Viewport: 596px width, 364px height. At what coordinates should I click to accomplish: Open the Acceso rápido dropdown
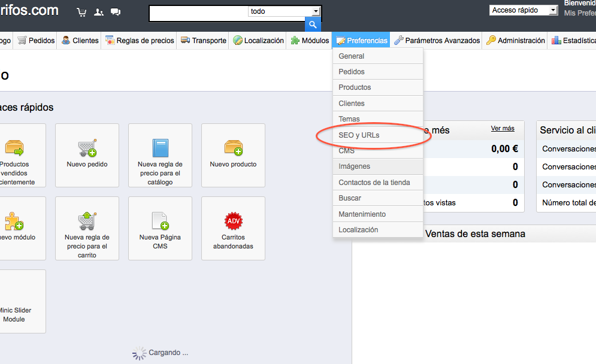[x=524, y=10]
